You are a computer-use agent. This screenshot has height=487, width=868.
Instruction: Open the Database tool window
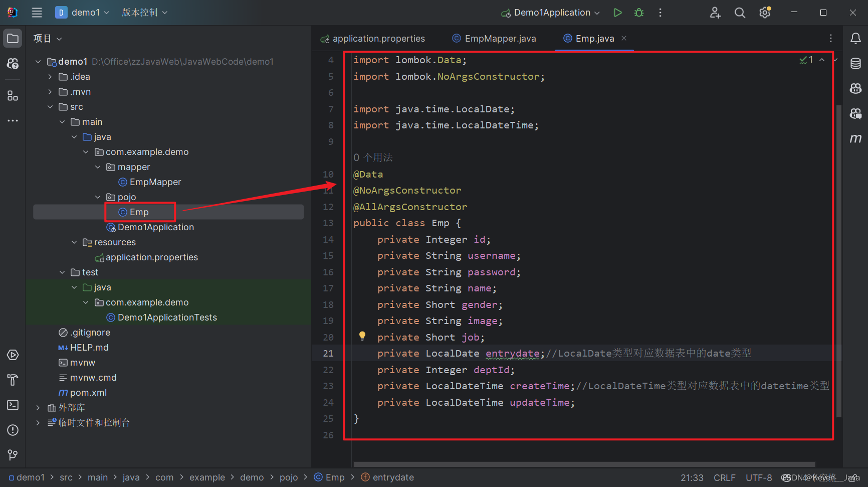point(855,64)
